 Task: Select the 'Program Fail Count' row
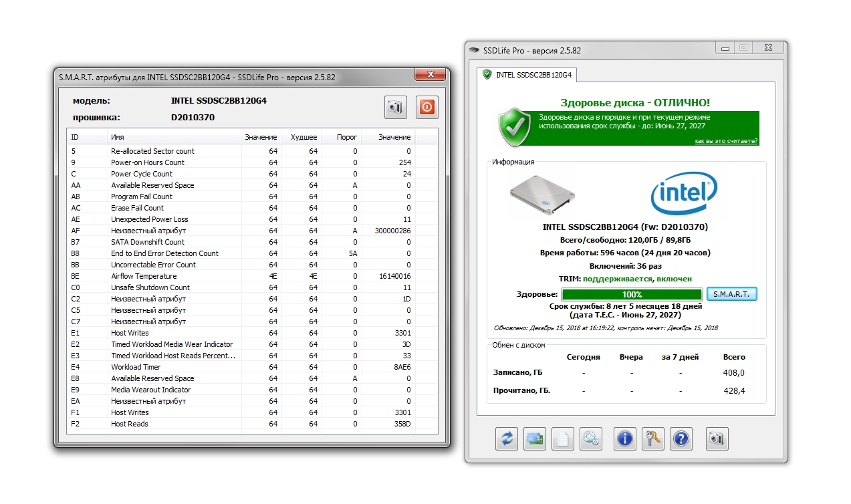[253, 197]
